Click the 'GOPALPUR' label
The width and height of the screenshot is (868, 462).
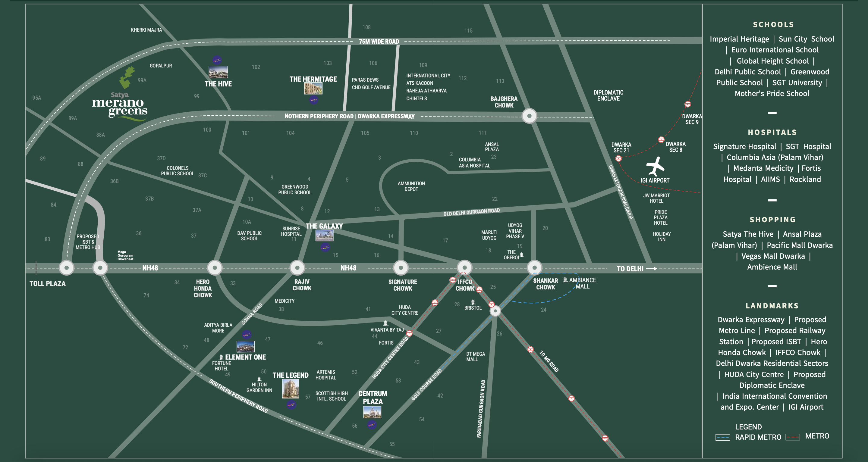coord(161,66)
